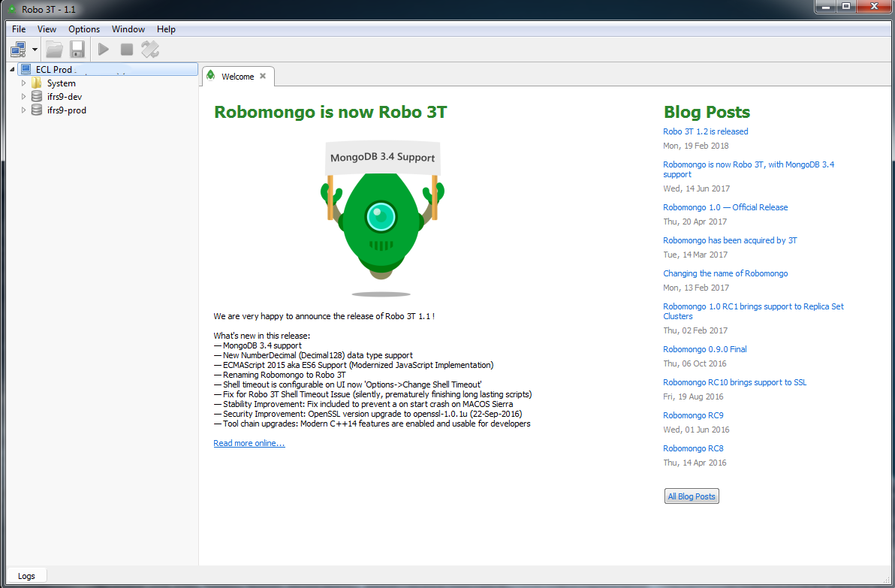Viewport: 895px width, 588px height.
Task: Expand the System folder
Action: point(23,83)
